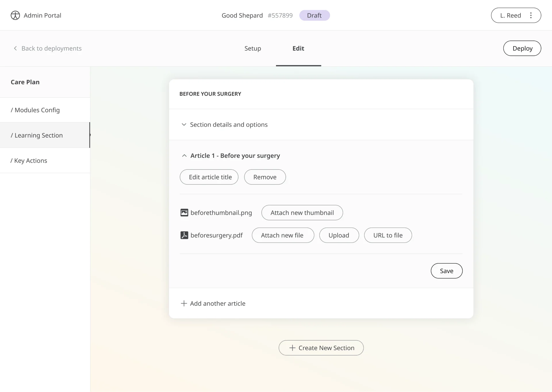Viewport: 552px width, 392px height.
Task: Click Attach new thumbnail button
Action: [302, 213]
